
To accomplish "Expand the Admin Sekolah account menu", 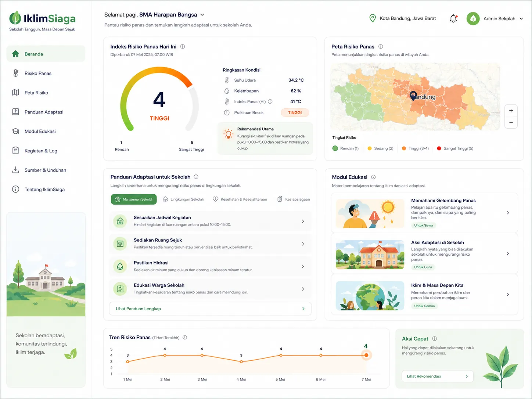I will pos(521,19).
